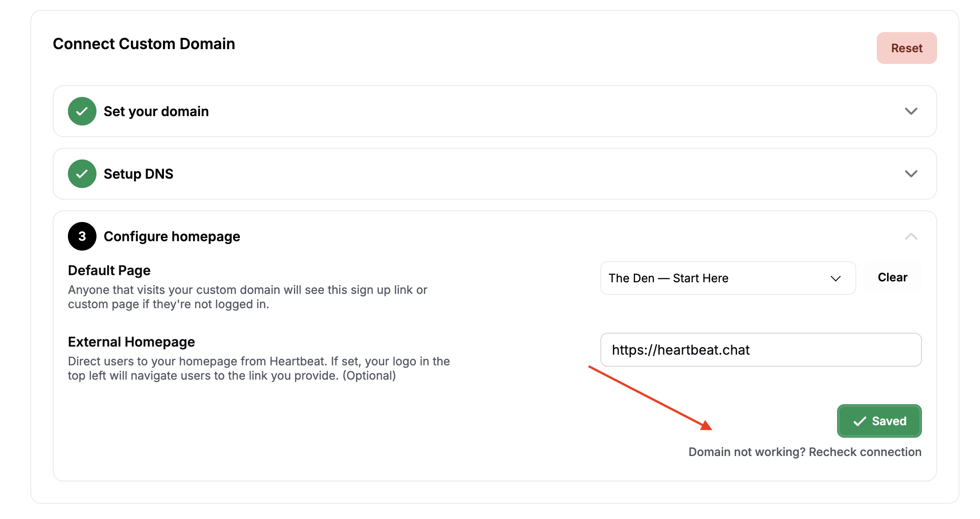Click the black step 3 circle icon

(x=82, y=236)
